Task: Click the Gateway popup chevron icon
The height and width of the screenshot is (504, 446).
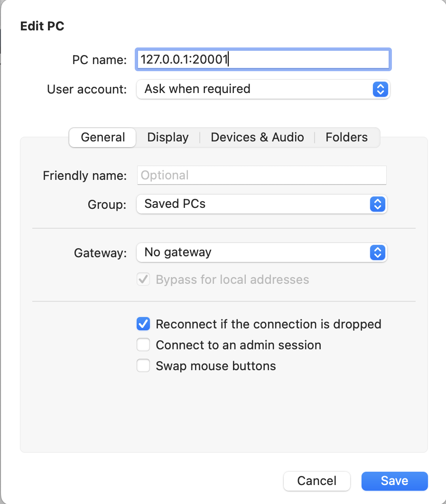Action: pyautogui.click(x=378, y=252)
